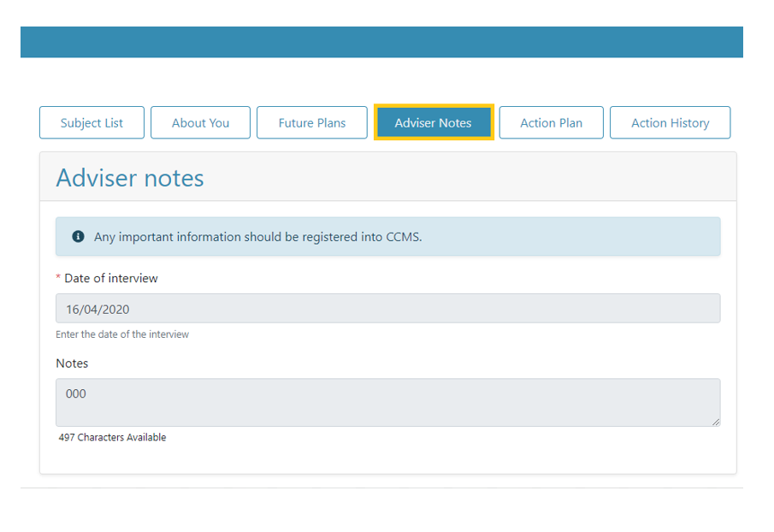
Task: Click the 'Notes' field label
Action: coord(72,364)
